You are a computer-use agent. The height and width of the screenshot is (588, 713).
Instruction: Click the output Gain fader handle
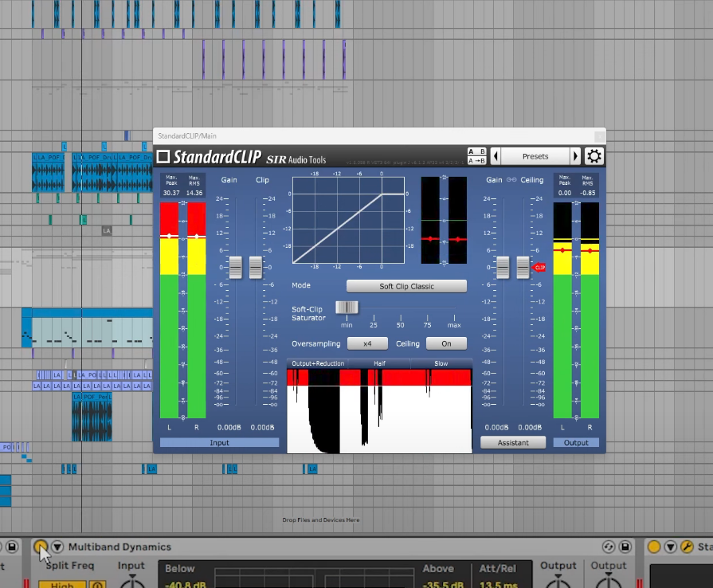tap(503, 268)
